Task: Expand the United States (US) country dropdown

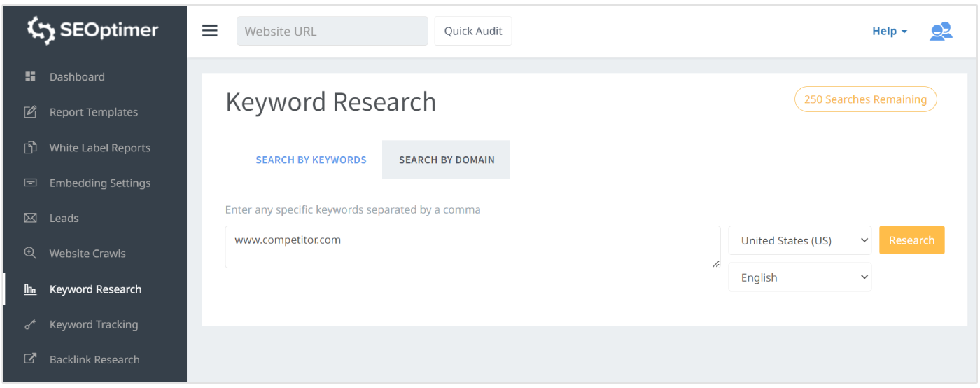Action: [799, 240]
